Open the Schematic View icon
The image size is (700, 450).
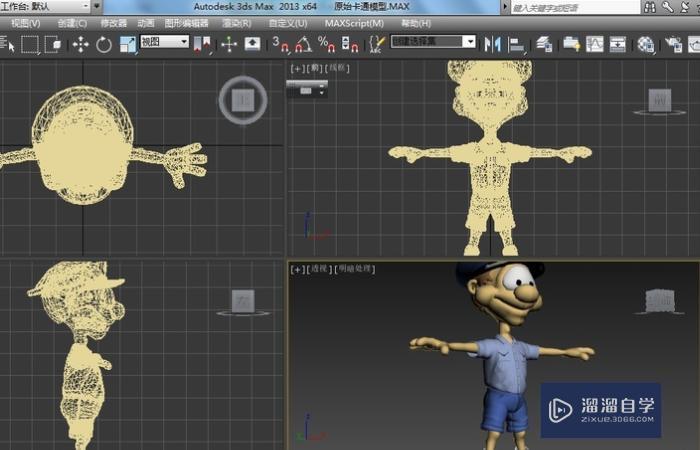[x=618, y=45]
